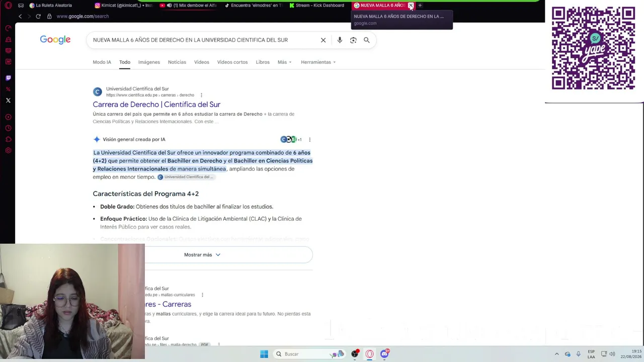Open History clock icon in sidebar
Screen dimensions: 644x362
pos(8,128)
